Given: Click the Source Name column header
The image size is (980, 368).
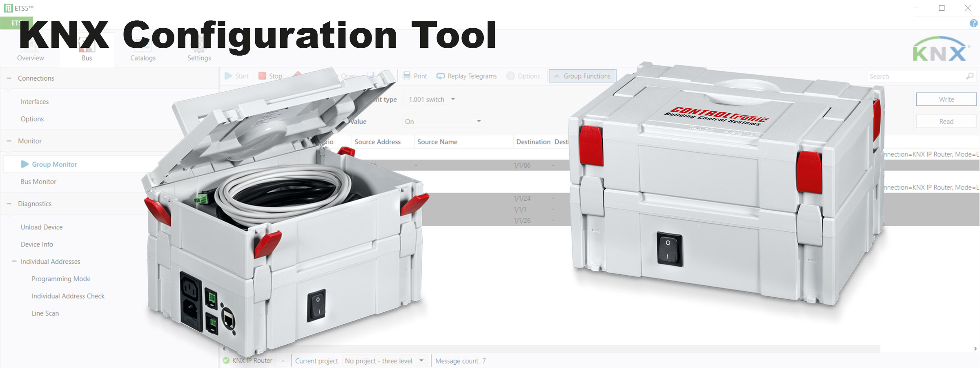Looking at the screenshot, I should click(437, 142).
